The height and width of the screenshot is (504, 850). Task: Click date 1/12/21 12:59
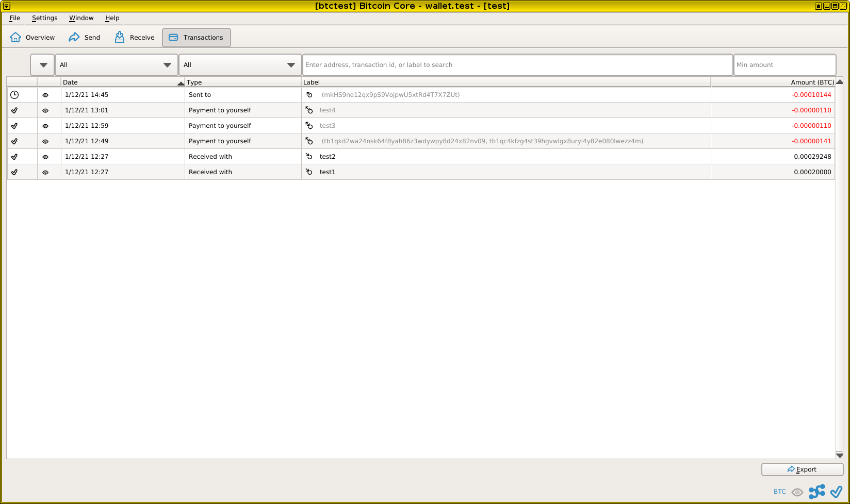tap(87, 126)
